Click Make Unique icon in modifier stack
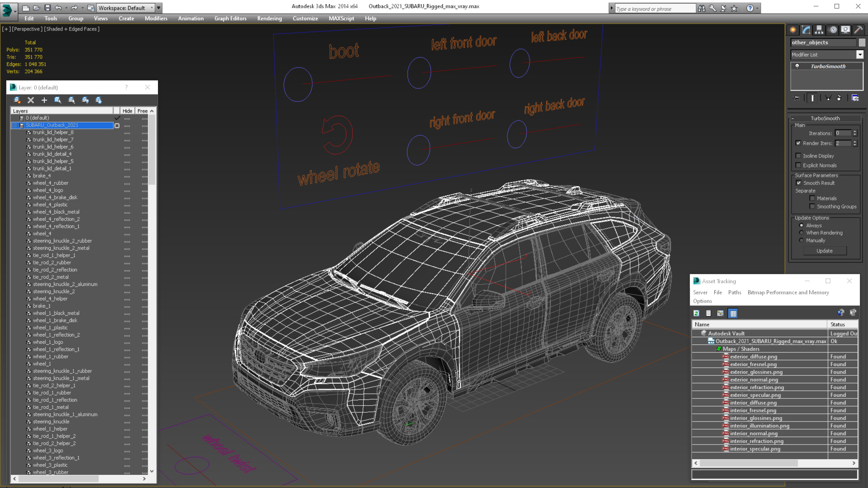This screenshot has width=868, height=488. (828, 98)
